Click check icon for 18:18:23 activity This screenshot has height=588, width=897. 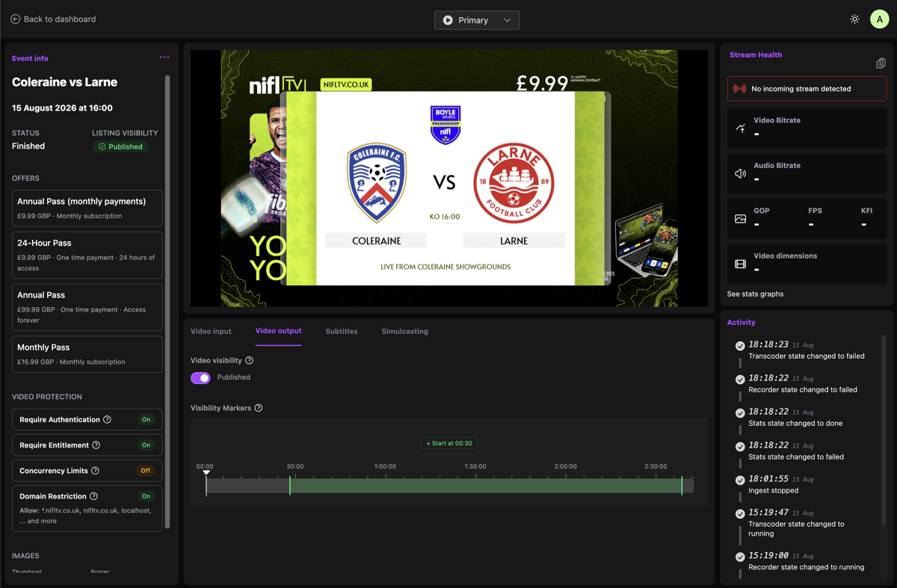[x=740, y=346]
